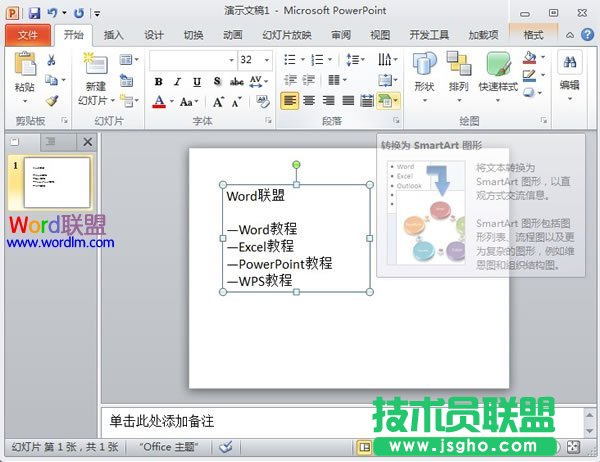Click the increase list level icon
Screen dimensions: 600x462
pos(308,80)
